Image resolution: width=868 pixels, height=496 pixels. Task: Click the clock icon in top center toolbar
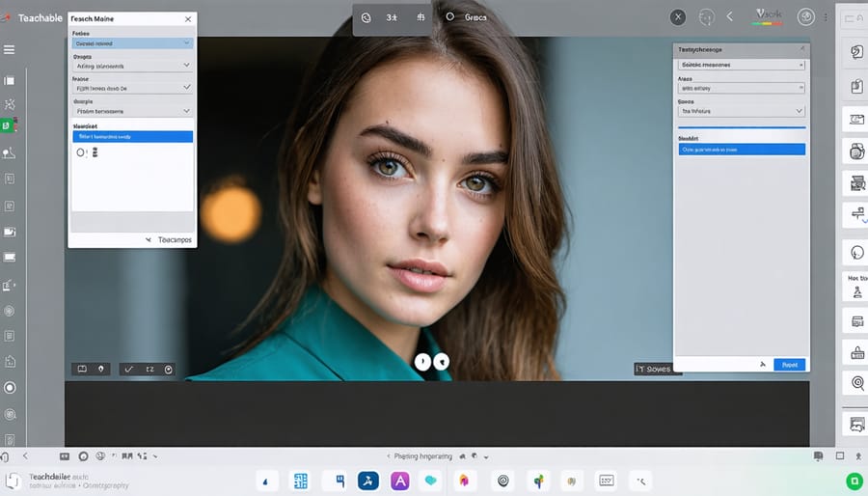point(366,17)
